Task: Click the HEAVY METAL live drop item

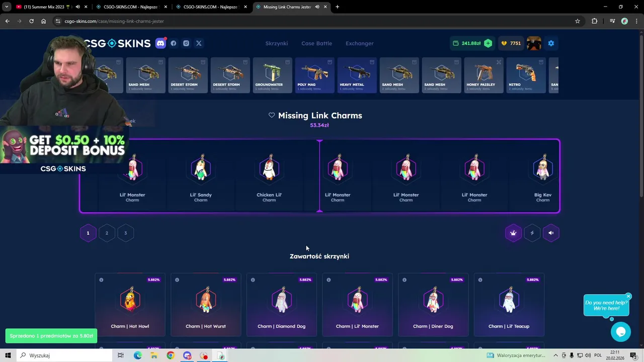Action: coord(357,75)
